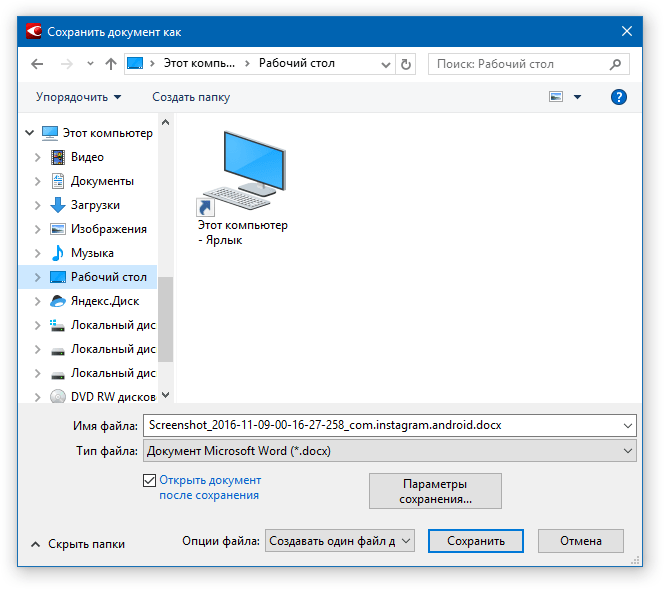This screenshot has height=589, width=664.
Task: Click the navigation tree scrollbar thumb
Action: pyautogui.click(x=165, y=319)
